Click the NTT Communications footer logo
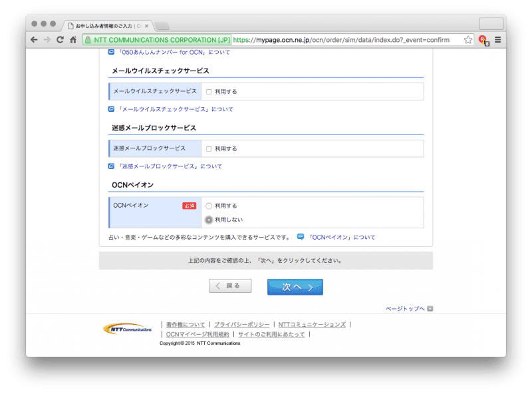This screenshot has height=394, width=532. [127, 329]
